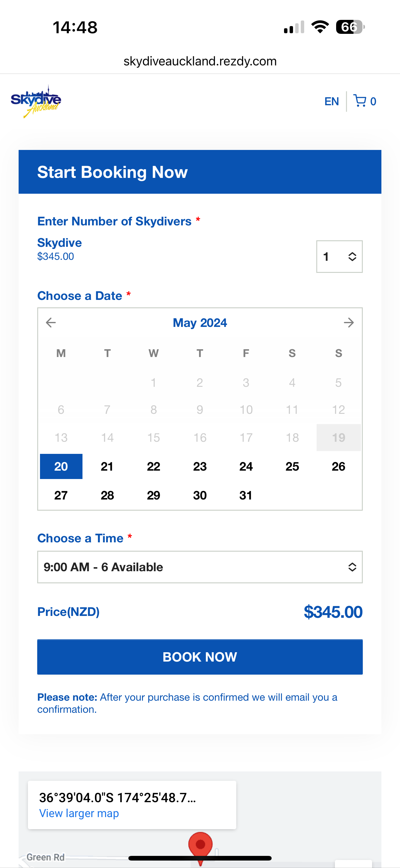Tap the skydiveauckland.rezdy.com address bar
Screen dimensions: 400x868
(x=200, y=61)
